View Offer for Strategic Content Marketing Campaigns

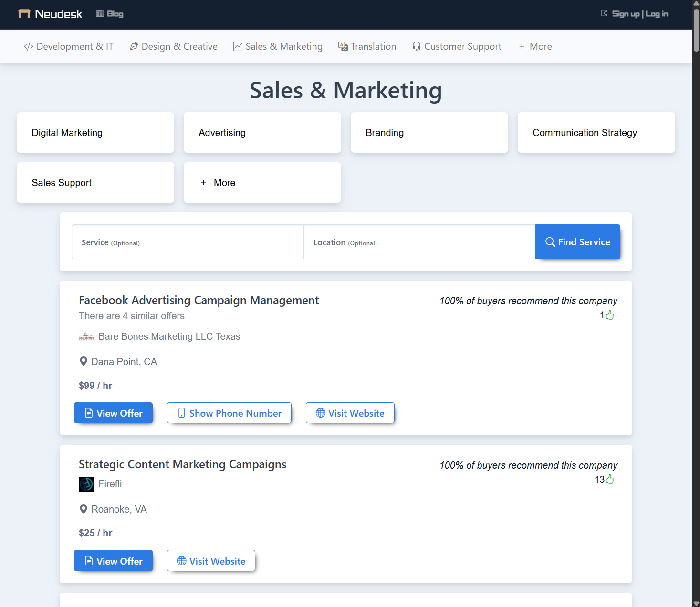[113, 561]
